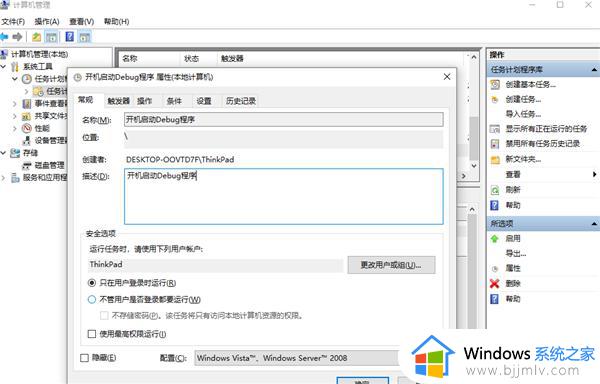Click into the 描述(D) text area
The width and height of the screenshot is (600, 384).
coord(284,196)
